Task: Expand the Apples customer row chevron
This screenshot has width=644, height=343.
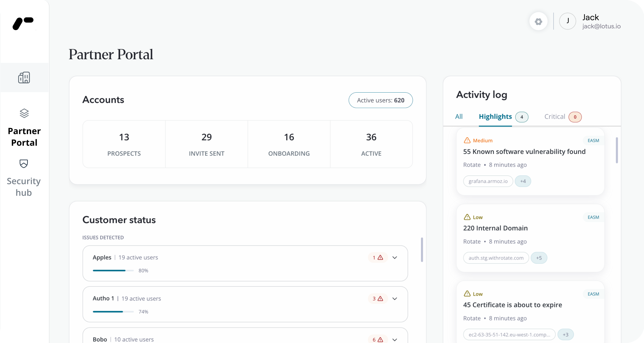Action: point(395,258)
